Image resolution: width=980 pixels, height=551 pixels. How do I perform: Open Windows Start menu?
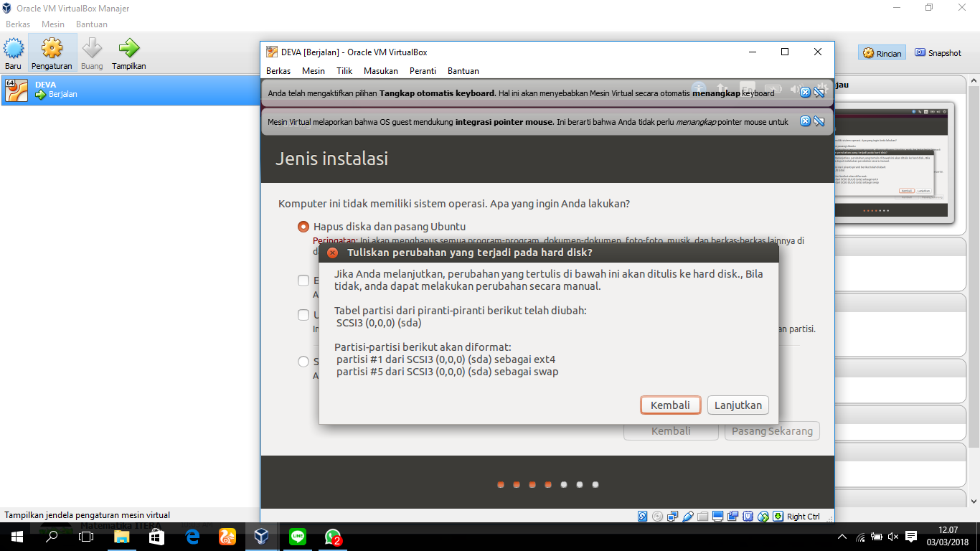pyautogui.click(x=17, y=537)
